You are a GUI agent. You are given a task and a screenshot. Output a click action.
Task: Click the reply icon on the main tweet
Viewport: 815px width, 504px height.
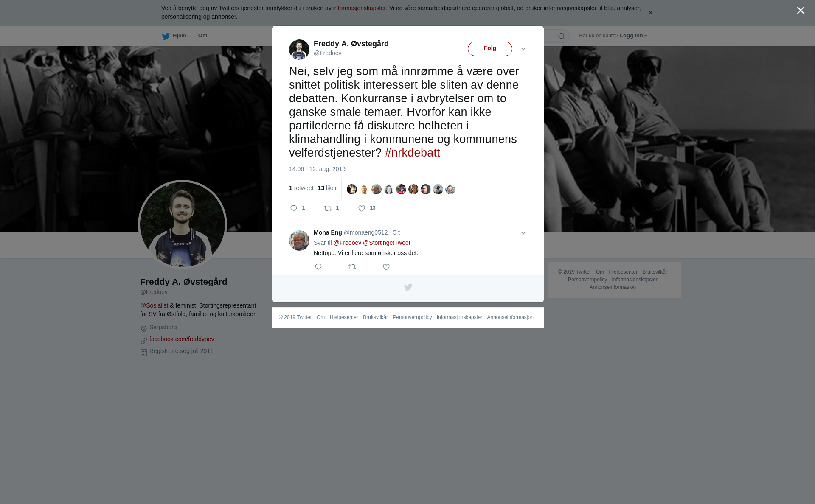tap(294, 208)
